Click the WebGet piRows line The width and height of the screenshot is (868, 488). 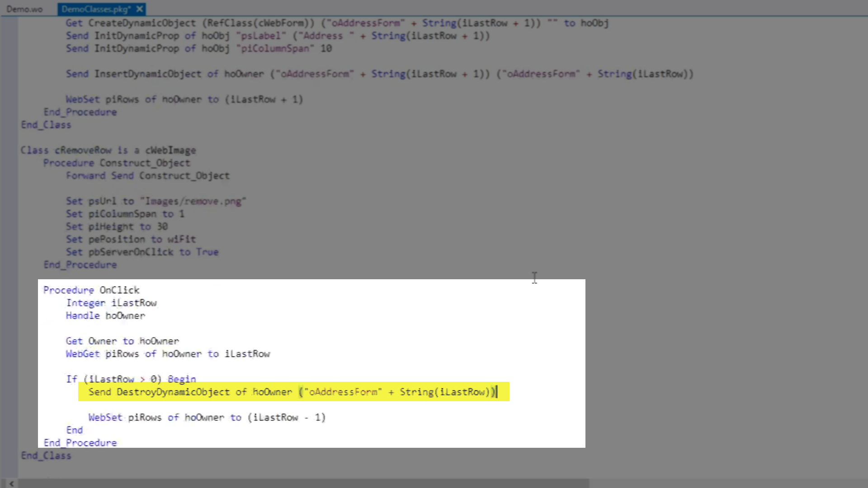[168, 354]
